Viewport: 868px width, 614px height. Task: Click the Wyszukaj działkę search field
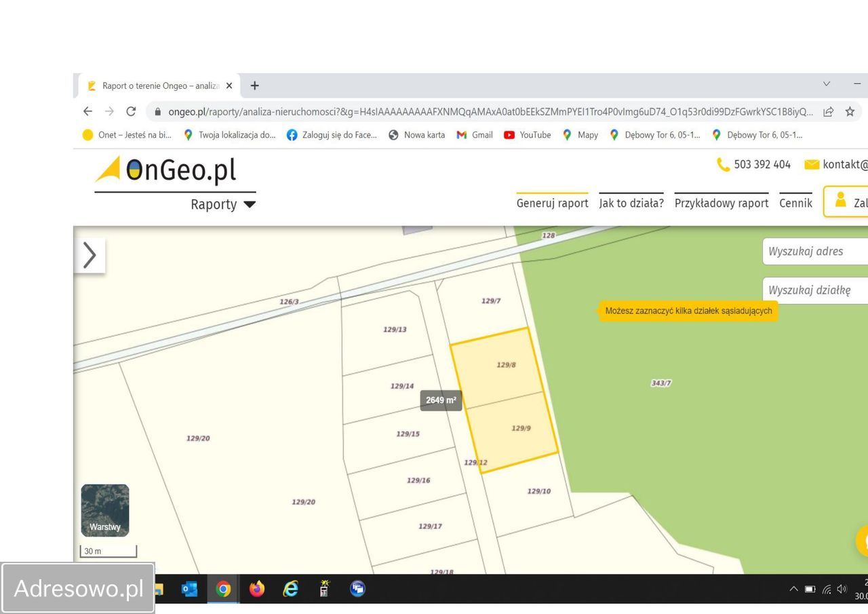coord(815,290)
